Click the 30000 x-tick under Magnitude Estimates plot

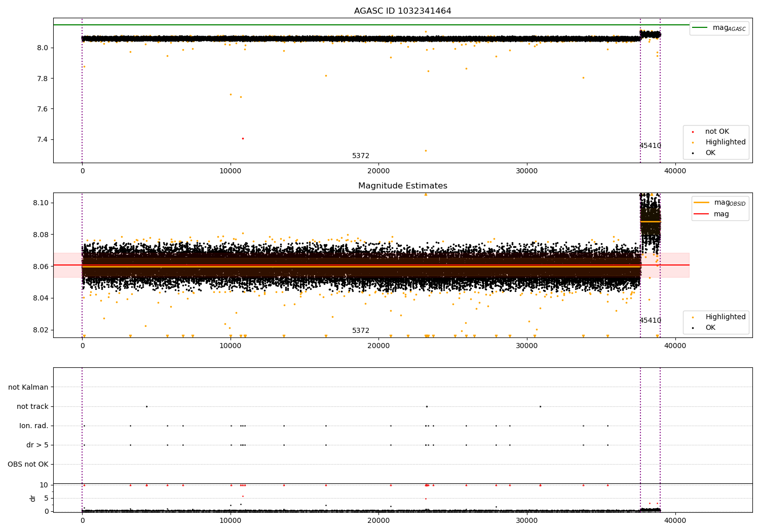tap(527, 346)
